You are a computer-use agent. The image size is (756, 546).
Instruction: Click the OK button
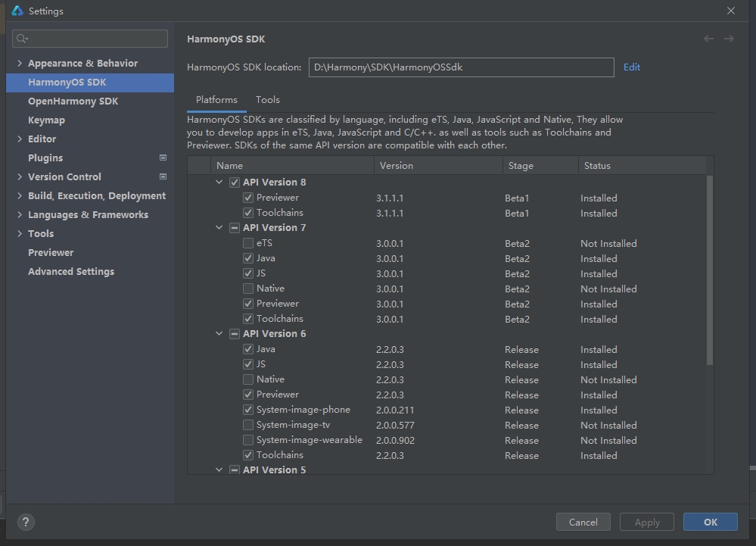point(710,522)
